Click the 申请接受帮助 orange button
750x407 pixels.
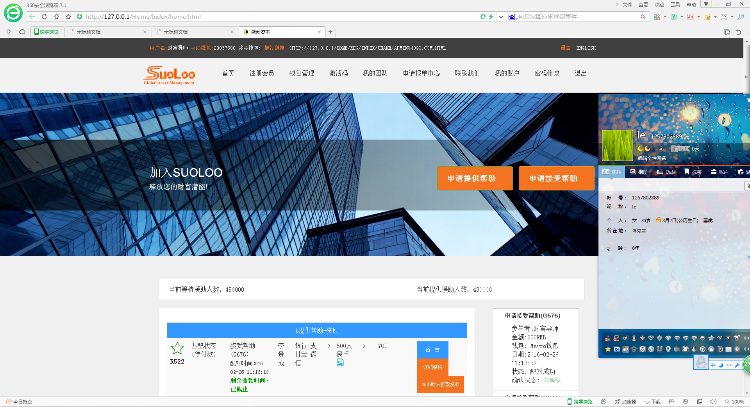pos(556,178)
